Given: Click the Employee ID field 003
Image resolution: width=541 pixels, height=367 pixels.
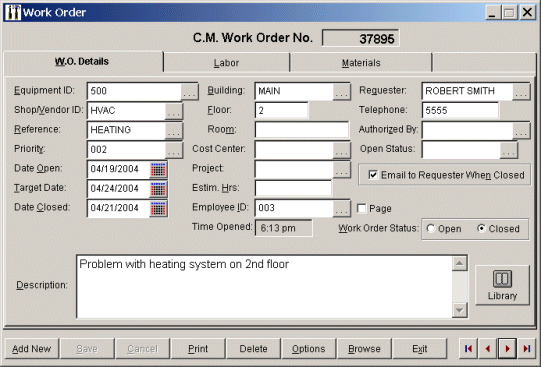Looking at the screenshot, I should [x=294, y=208].
